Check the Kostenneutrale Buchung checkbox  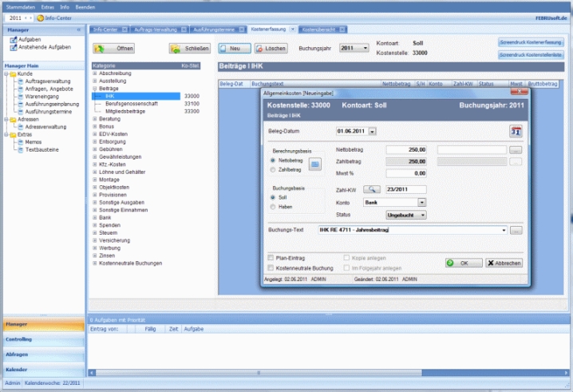click(270, 267)
